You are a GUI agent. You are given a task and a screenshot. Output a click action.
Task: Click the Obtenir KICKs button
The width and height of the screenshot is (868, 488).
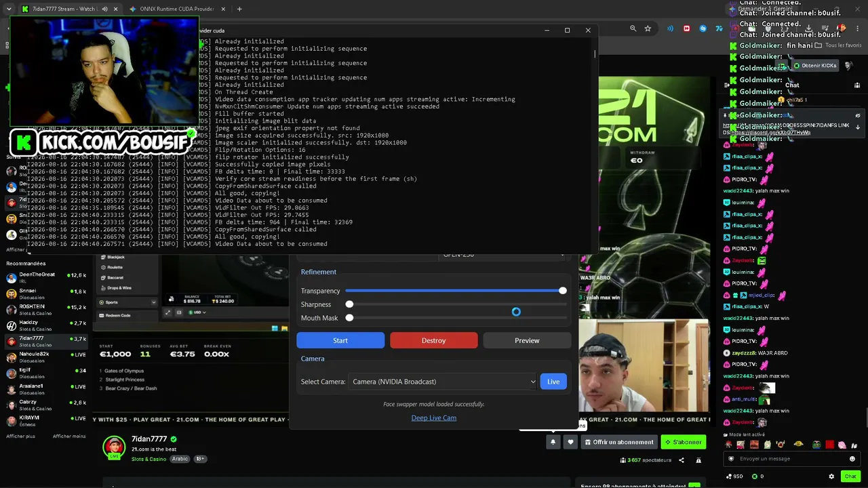814,65
